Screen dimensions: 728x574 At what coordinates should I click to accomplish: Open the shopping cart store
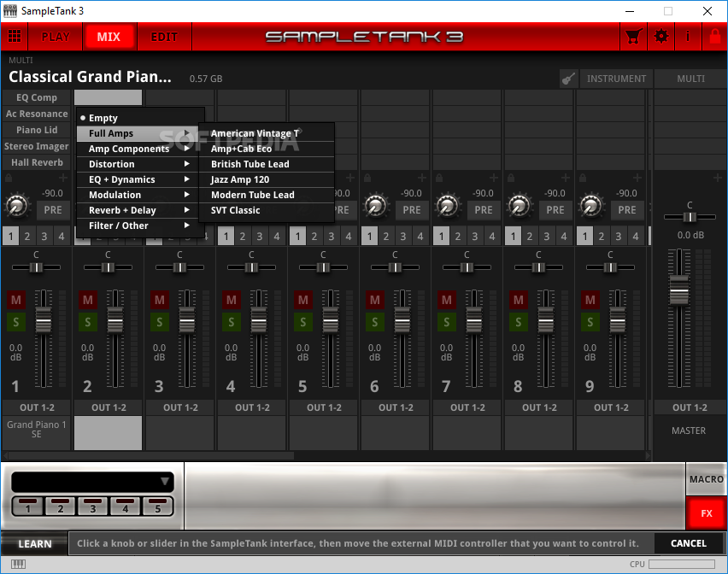pos(634,36)
